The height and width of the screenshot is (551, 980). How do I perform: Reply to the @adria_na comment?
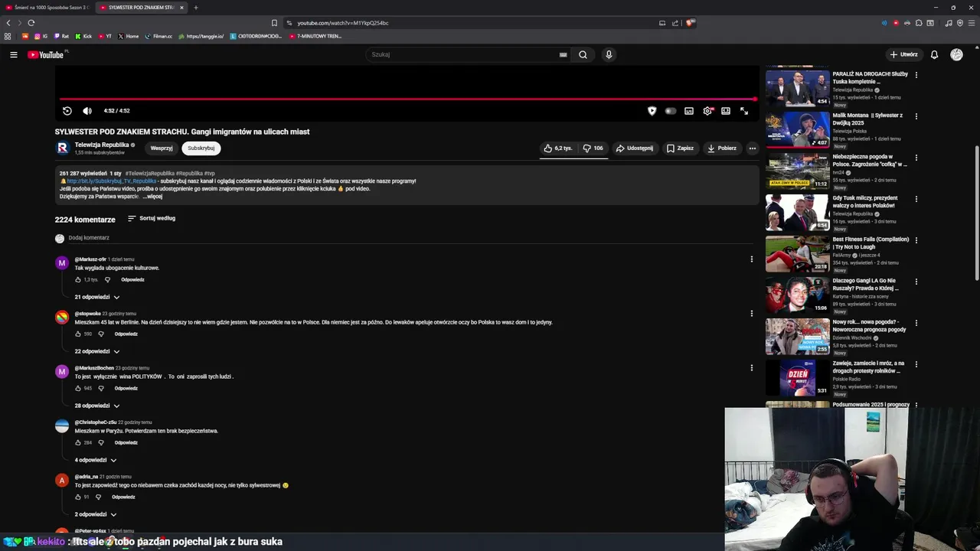[123, 497]
